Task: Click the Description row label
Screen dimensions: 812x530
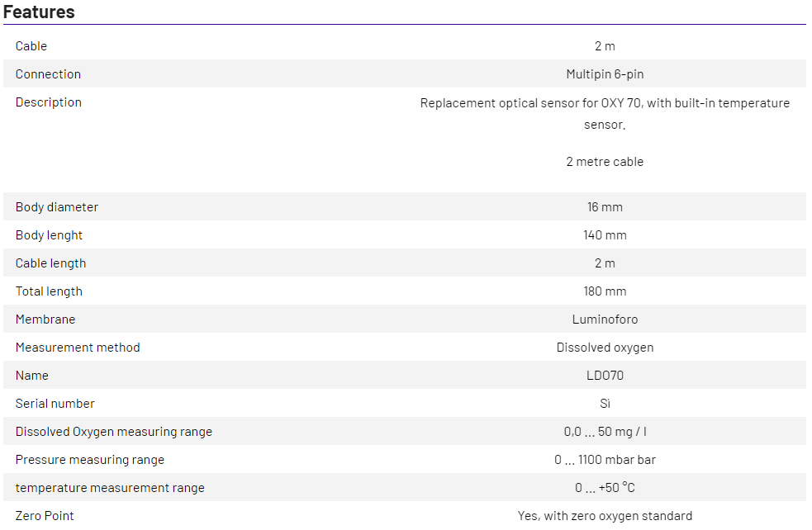Action: [x=48, y=102]
